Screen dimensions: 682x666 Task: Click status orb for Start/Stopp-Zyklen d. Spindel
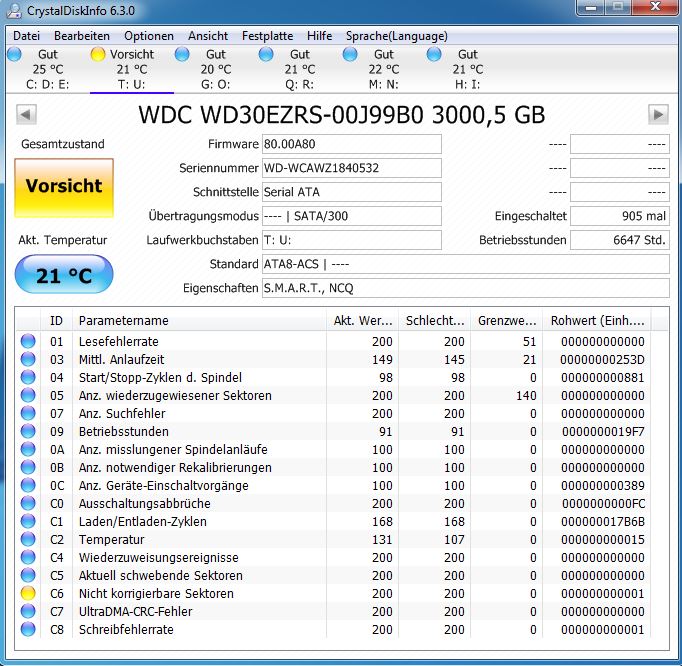[28, 377]
